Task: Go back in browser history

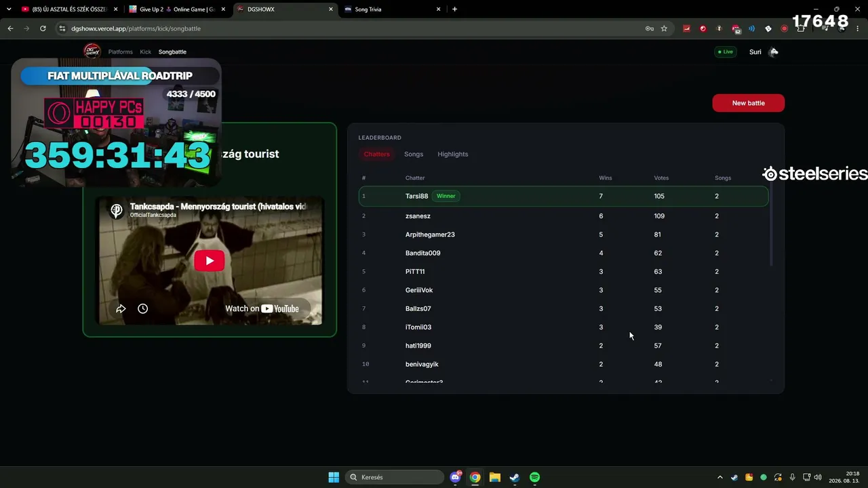Action: pyautogui.click(x=10, y=28)
